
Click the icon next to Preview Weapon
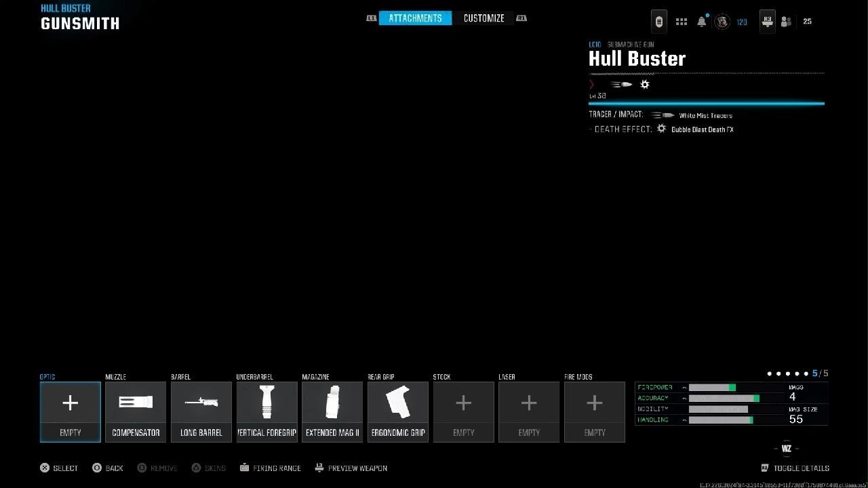point(319,468)
